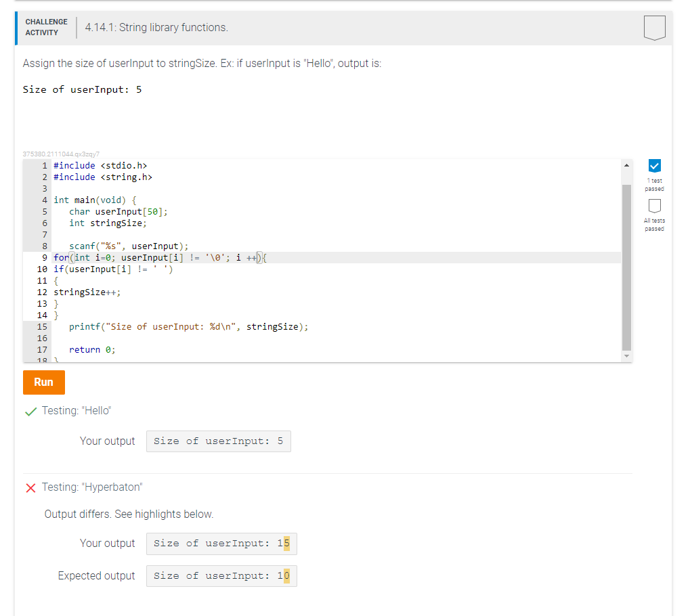Click the 'int stringSize;' declaration line
The width and height of the screenshot is (690, 616).
tap(108, 223)
